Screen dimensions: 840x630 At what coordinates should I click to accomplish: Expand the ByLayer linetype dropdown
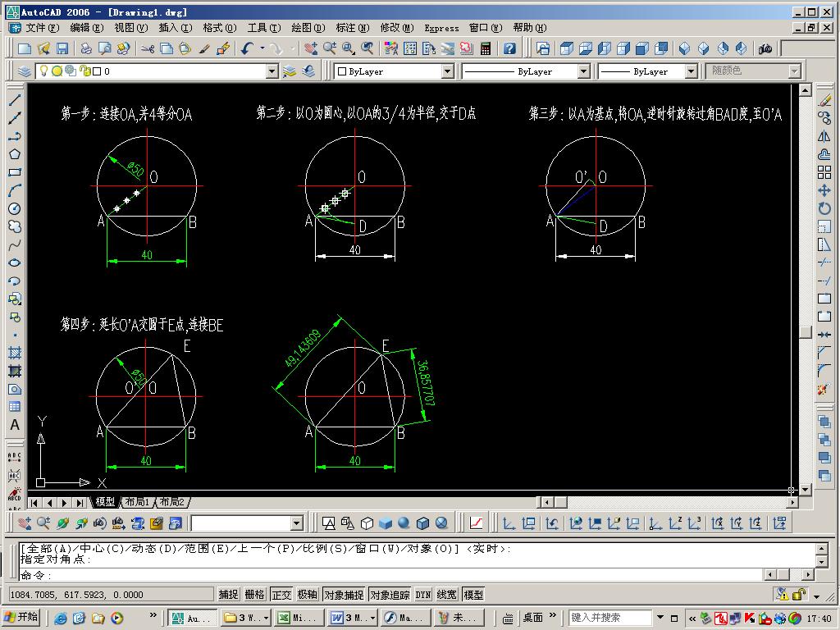tap(583, 71)
